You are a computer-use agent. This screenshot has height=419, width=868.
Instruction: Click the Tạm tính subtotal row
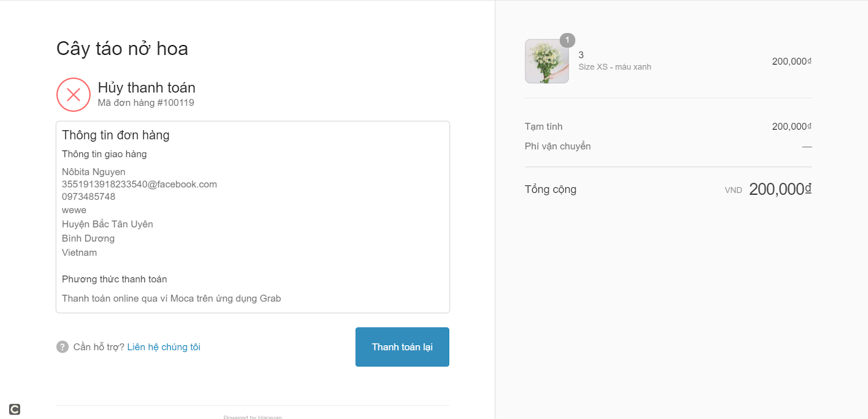tap(668, 126)
